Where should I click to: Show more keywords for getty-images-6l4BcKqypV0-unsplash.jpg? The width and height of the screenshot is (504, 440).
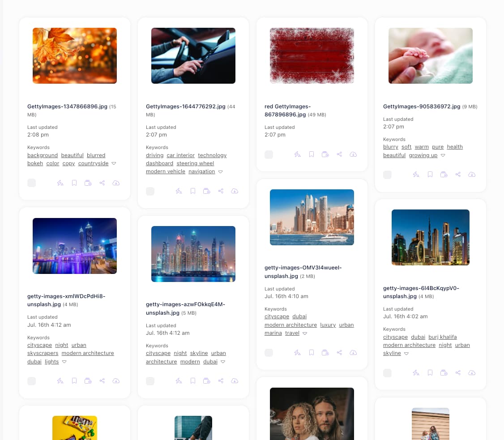(406, 354)
